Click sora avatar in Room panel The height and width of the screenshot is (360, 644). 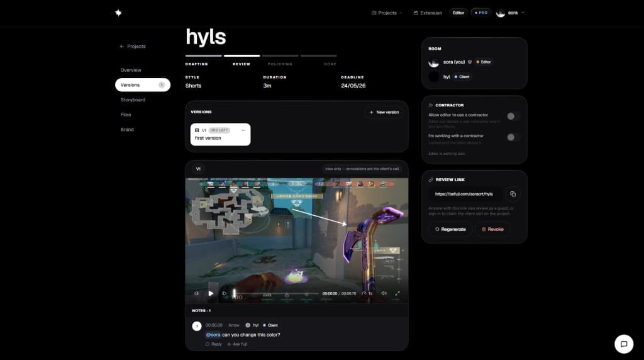tap(433, 62)
